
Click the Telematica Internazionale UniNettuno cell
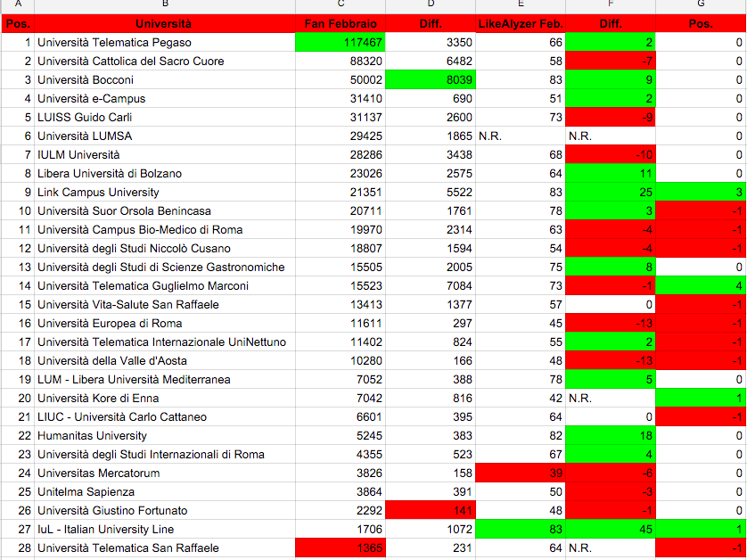165,342
